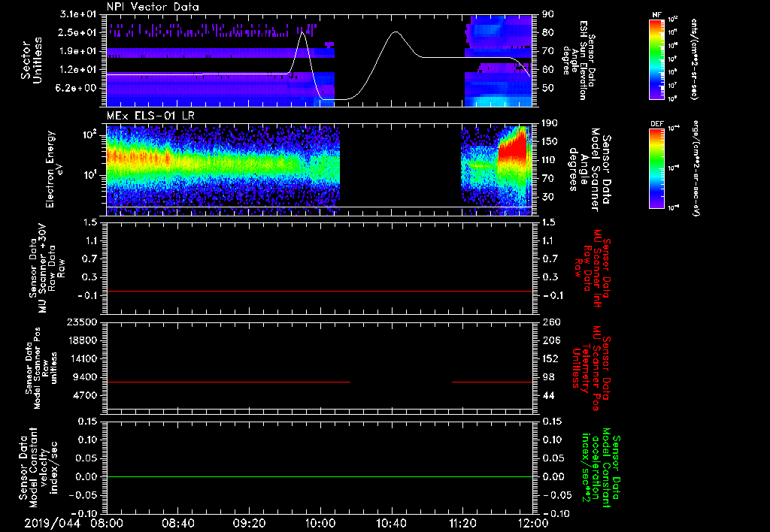770x532 pixels.
Task: Click the 90 degree Sun elevation tick
Action: pyautogui.click(x=548, y=14)
